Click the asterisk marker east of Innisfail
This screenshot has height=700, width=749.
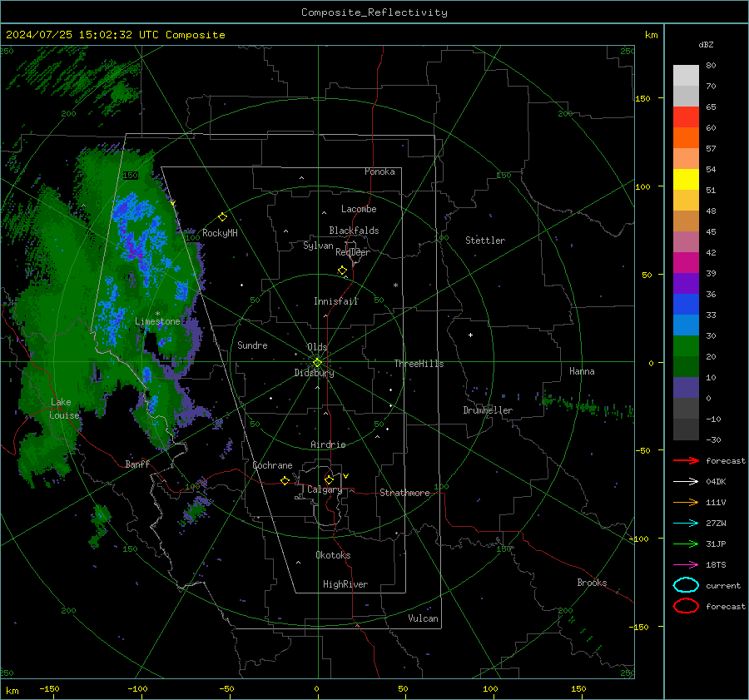click(395, 285)
